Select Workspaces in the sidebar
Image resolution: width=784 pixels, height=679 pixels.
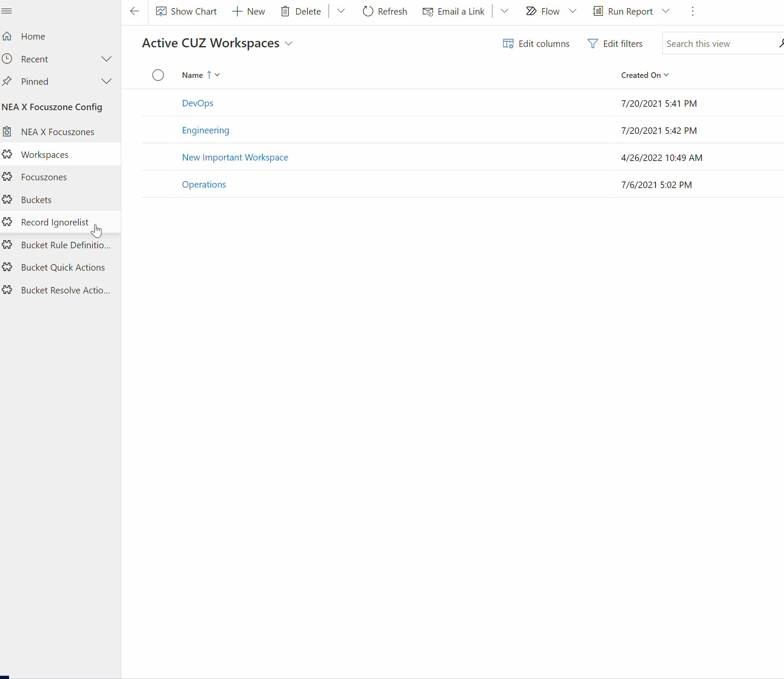click(44, 154)
